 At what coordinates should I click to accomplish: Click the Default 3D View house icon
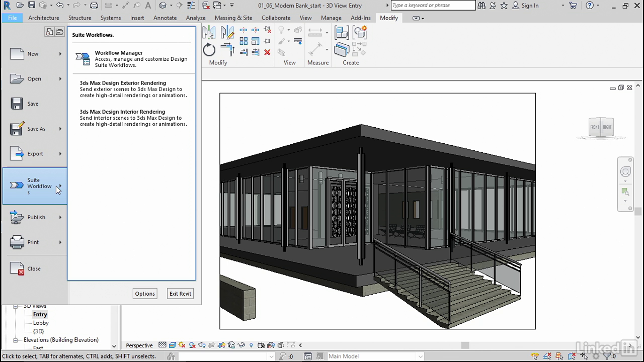tap(163, 6)
